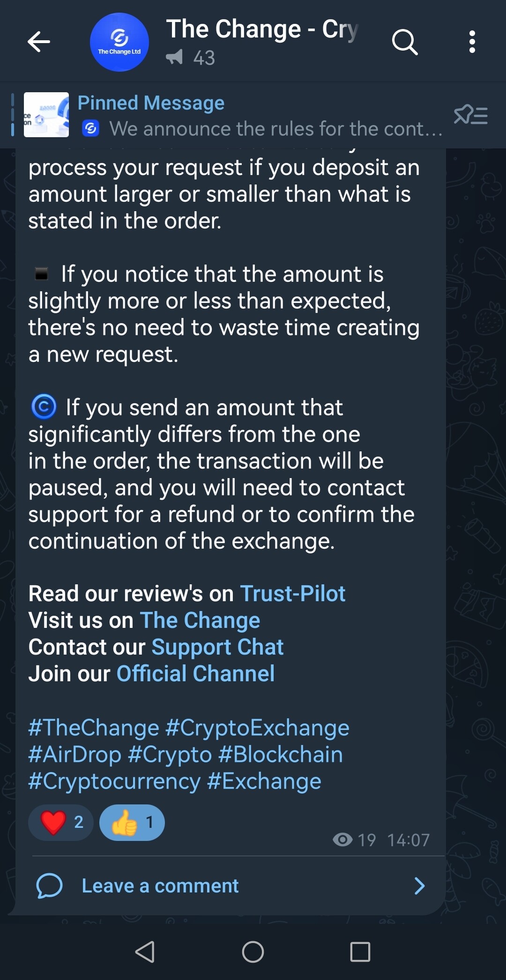Visit The Change website link
This screenshot has height=980, width=506.
coord(200,620)
